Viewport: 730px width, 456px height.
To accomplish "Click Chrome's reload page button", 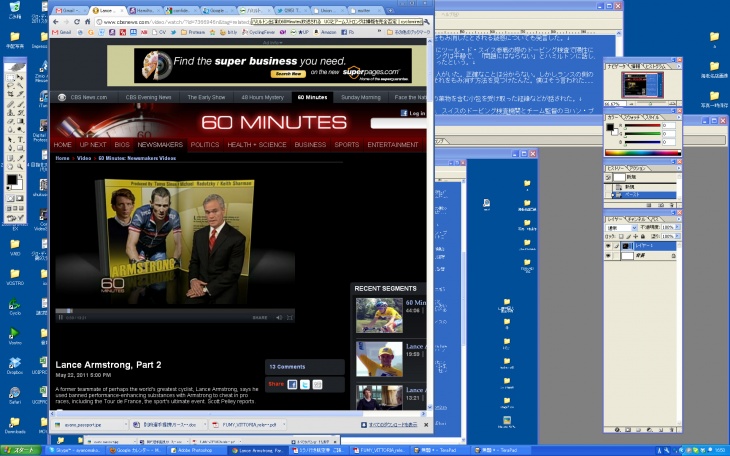I will (77, 21).
